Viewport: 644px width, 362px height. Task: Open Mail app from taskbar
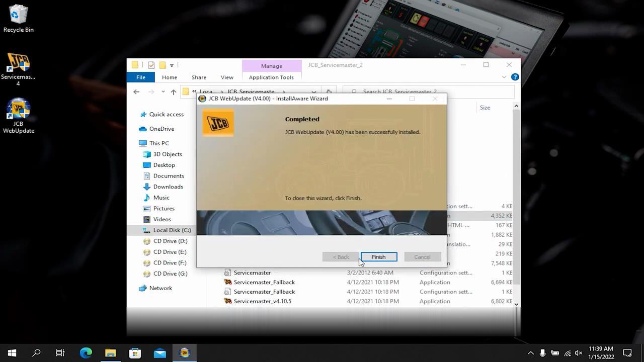click(x=159, y=353)
